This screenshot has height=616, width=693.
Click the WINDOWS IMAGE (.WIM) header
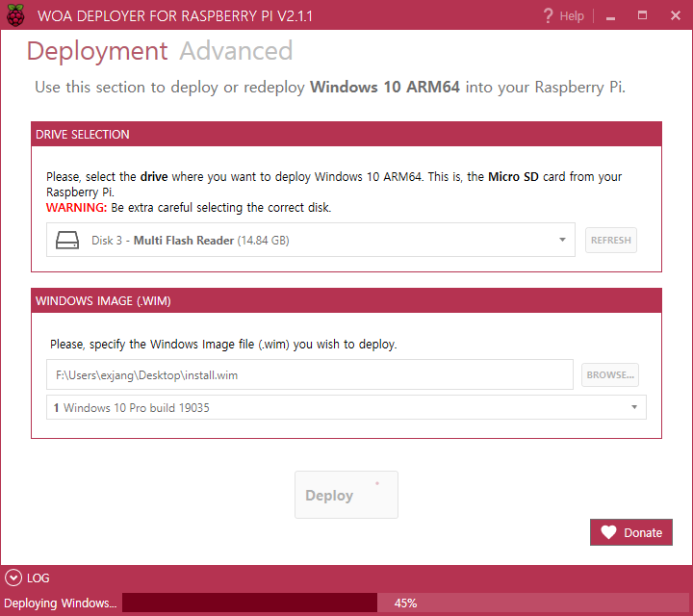[x=346, y=300]
